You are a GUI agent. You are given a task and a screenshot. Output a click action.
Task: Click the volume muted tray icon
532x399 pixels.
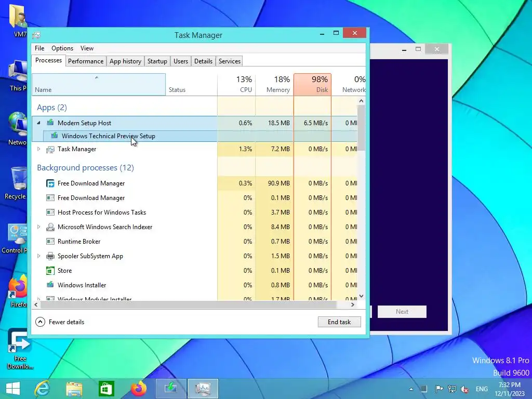point(464,389)
